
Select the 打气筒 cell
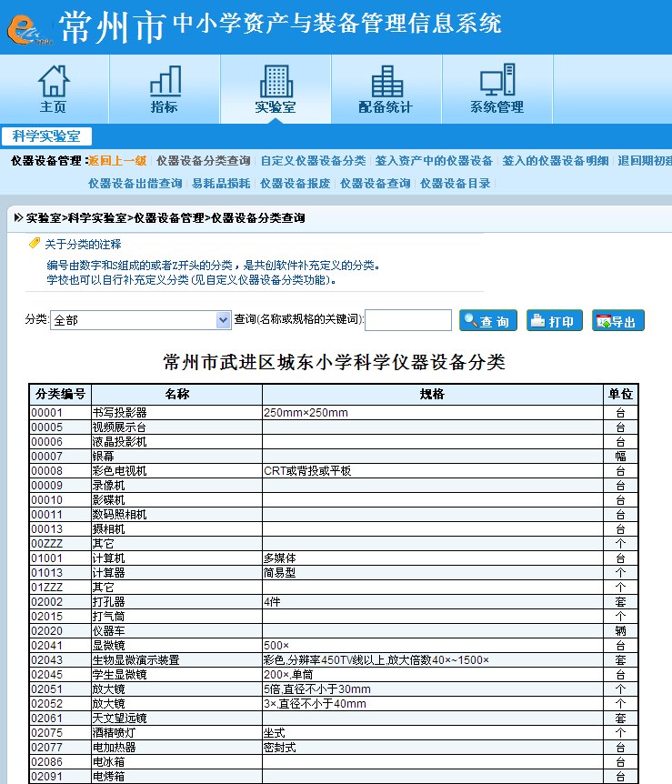[x=177, y=617]
